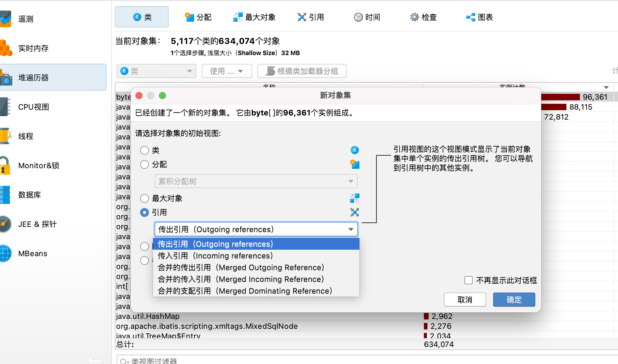This screenshot has height=364, width=618.
Task: Click the 确定 confirm button
Action: click(x=514, y=300)
